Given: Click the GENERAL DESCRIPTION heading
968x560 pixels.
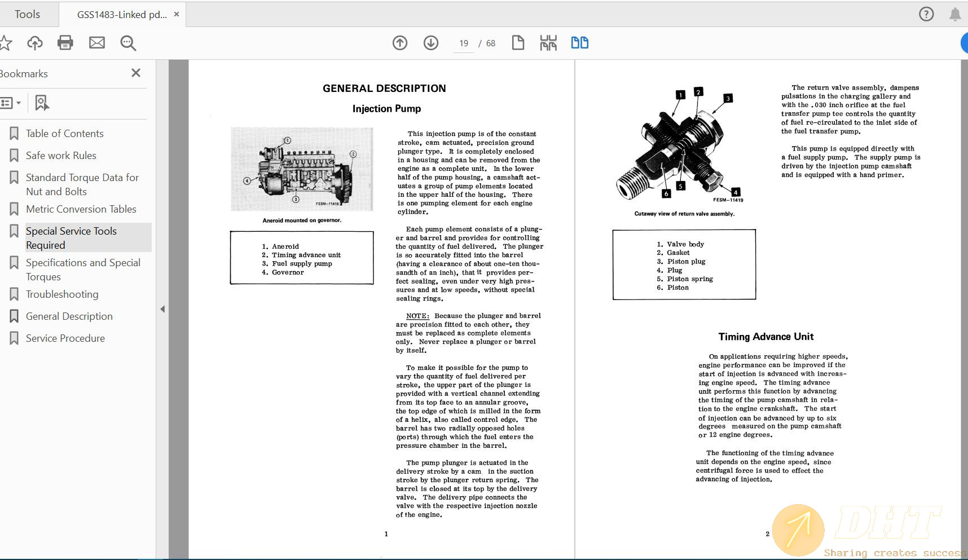Looking at the screenshot, I should (x=384, y=89).
